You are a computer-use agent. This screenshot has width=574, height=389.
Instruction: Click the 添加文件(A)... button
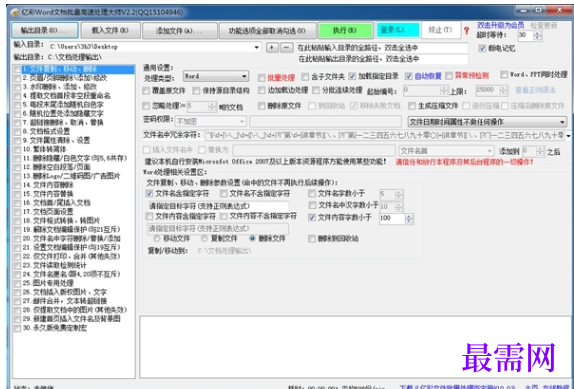180,30
